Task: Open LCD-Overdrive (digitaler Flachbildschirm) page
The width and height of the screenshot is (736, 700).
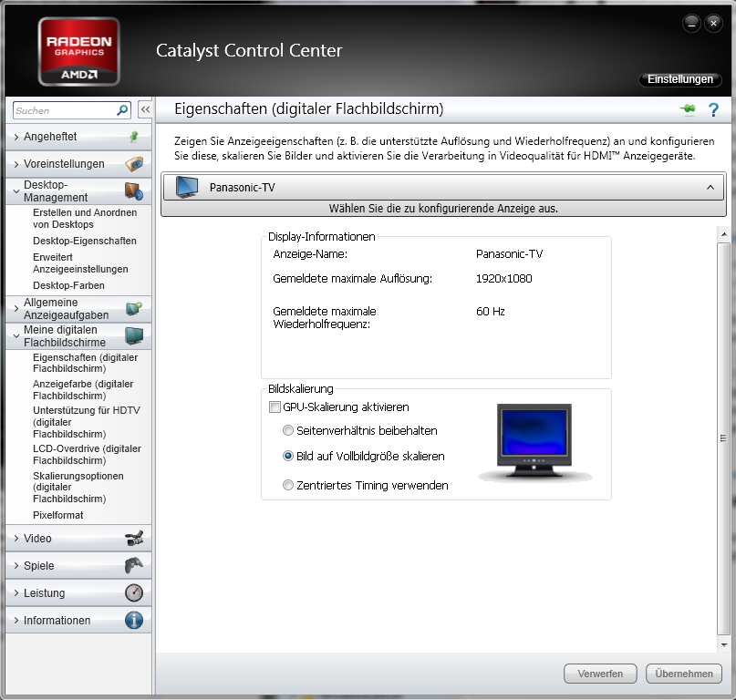Action: [87, 454]
